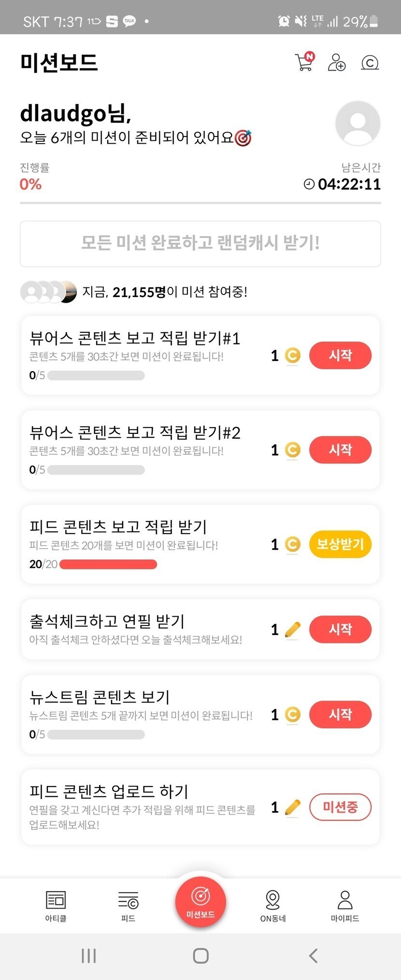Start the 뷰어스 콘텐츠 #1 mission
The image size is (401, 980).
tap(340, 356)
